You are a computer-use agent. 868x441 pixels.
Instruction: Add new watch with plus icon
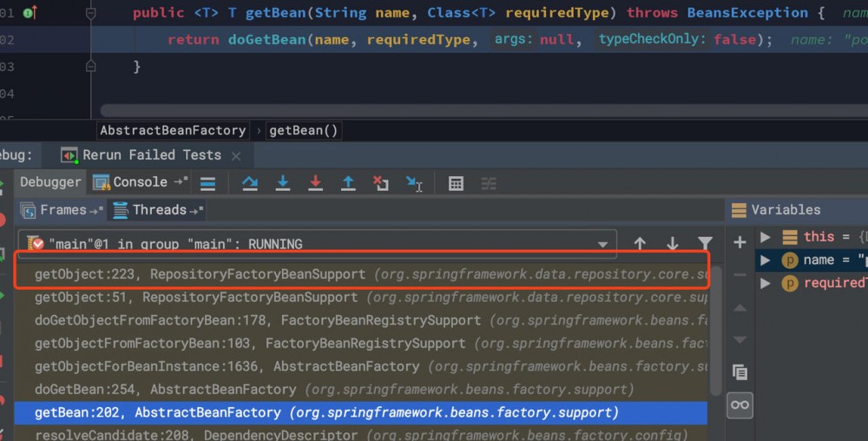[x=740, y=242]
